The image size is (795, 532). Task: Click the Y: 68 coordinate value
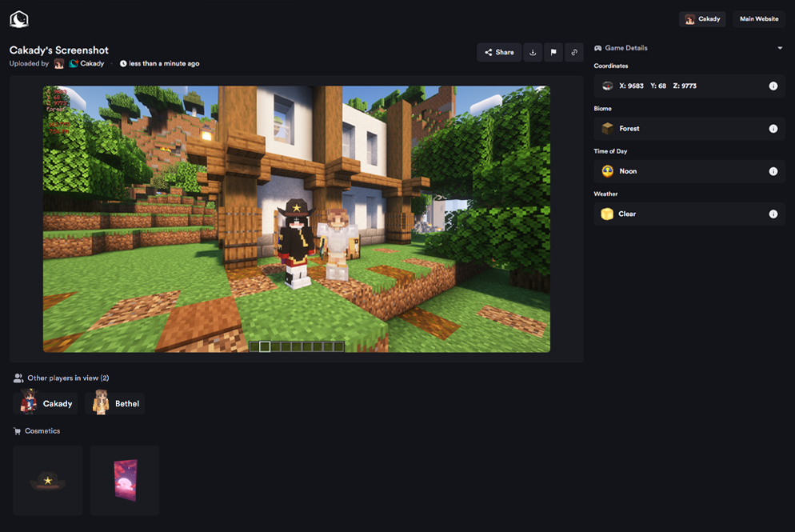click(658, 86)
